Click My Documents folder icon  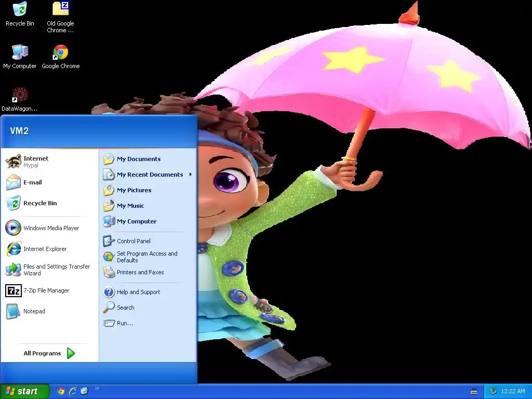109,159
